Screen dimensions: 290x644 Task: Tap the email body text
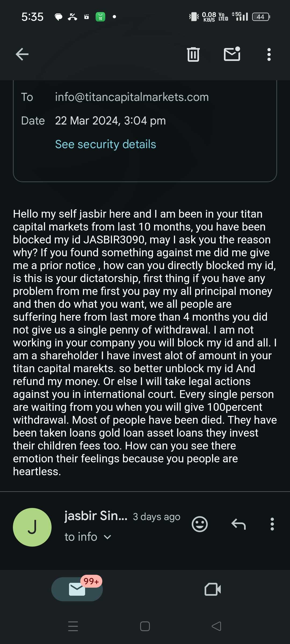[x=145, y=342]
